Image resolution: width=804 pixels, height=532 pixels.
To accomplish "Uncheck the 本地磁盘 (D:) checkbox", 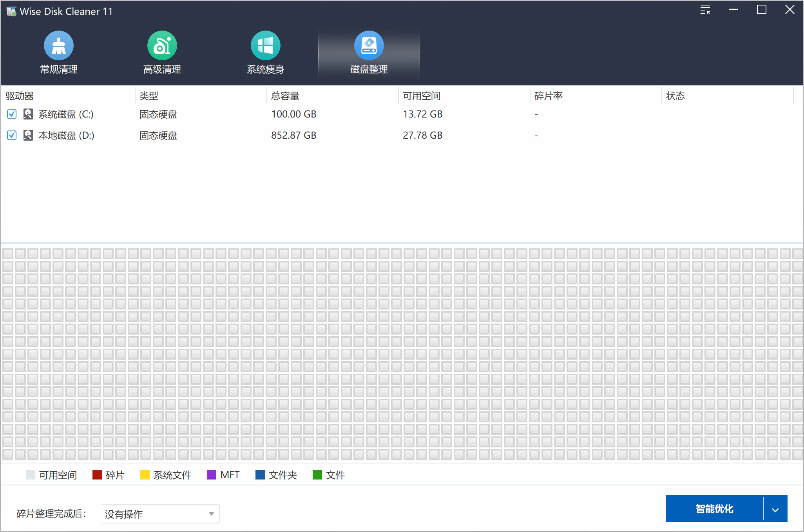I will point(12,135).
